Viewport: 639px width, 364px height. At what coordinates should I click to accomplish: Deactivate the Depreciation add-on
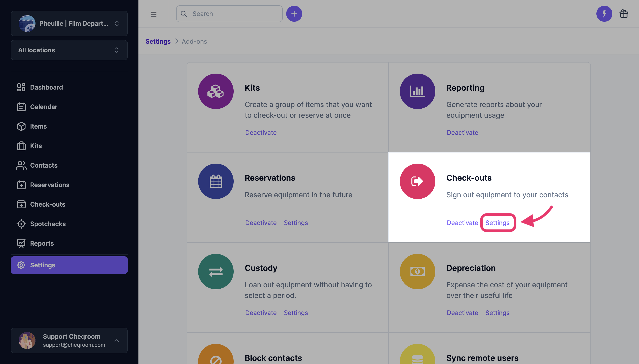(462, 313)
